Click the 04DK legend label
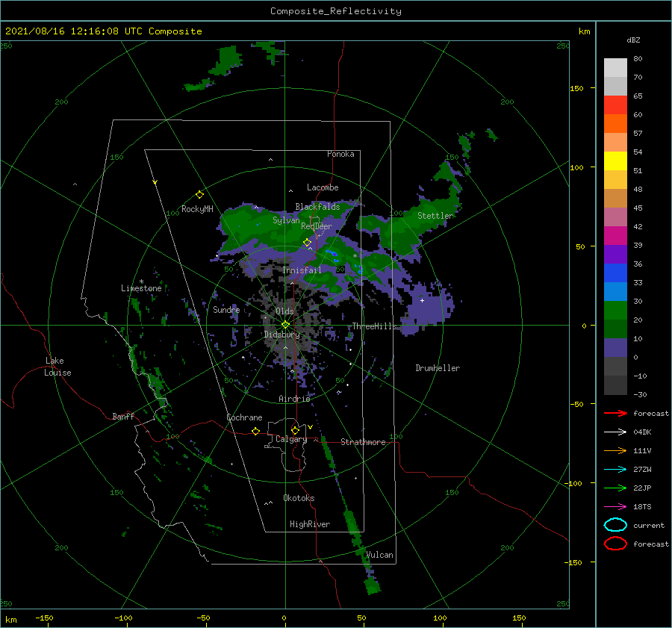672x628 pixels. (x=642, y=432)
